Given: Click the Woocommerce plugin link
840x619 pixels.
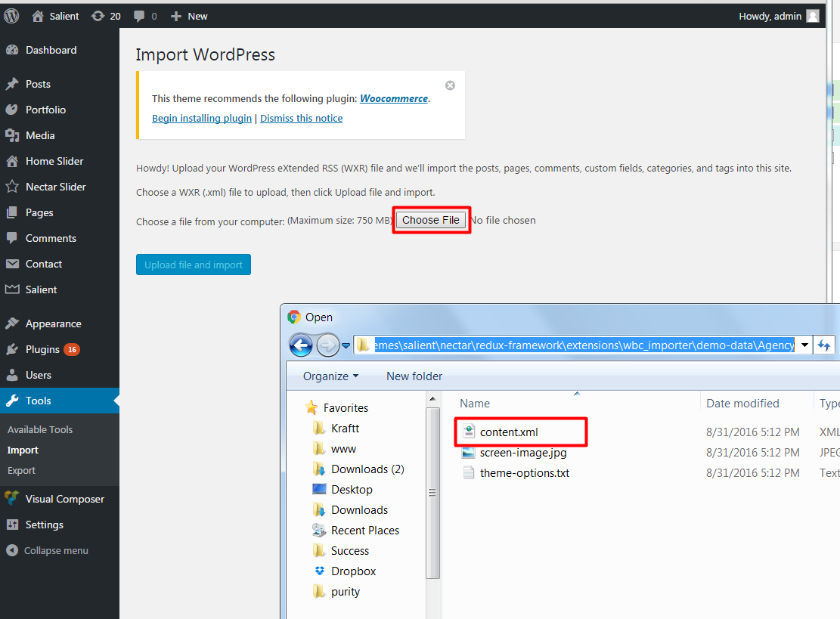Looking at the screenshot, I should pyautogui.click(x=394, y=98).
